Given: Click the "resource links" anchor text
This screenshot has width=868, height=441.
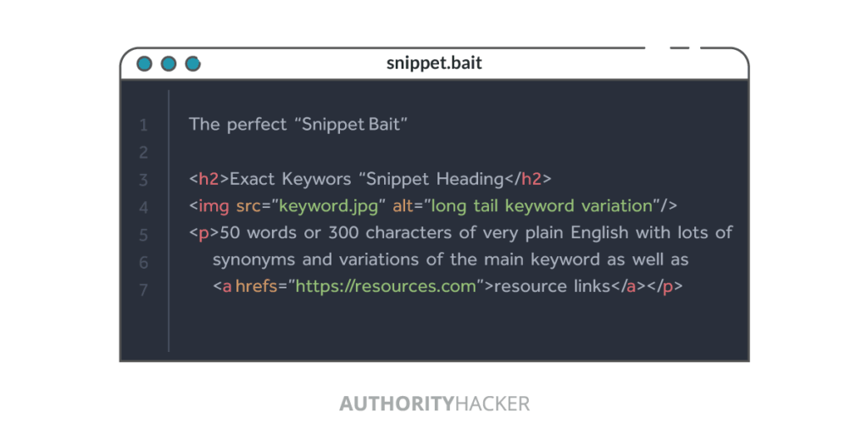Looking at the screenshot, I should [x=552, y=287].
